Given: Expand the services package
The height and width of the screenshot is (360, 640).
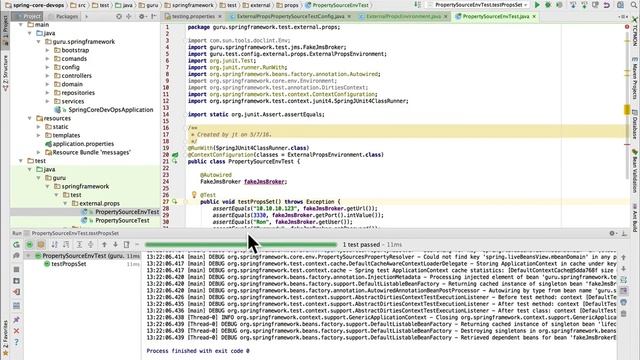Looking at the screenshot, I should click(47, 101).
